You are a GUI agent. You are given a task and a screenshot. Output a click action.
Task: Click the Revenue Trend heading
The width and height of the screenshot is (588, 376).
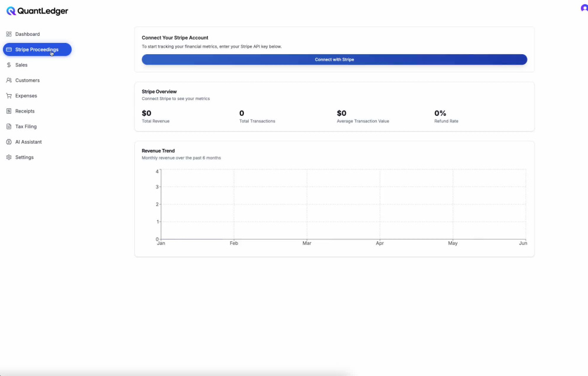coord(158,151)
